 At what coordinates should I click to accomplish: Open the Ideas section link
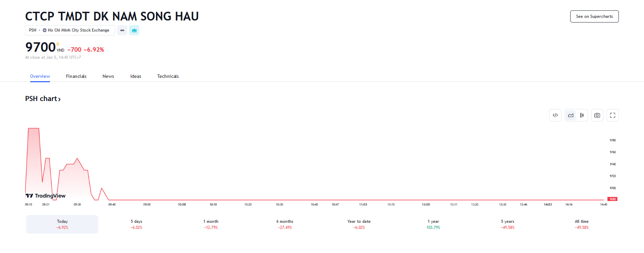pos(136,76)
